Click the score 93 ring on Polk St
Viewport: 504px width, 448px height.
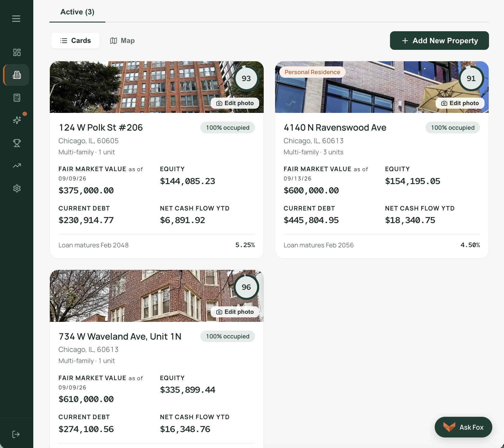point(246,78)
